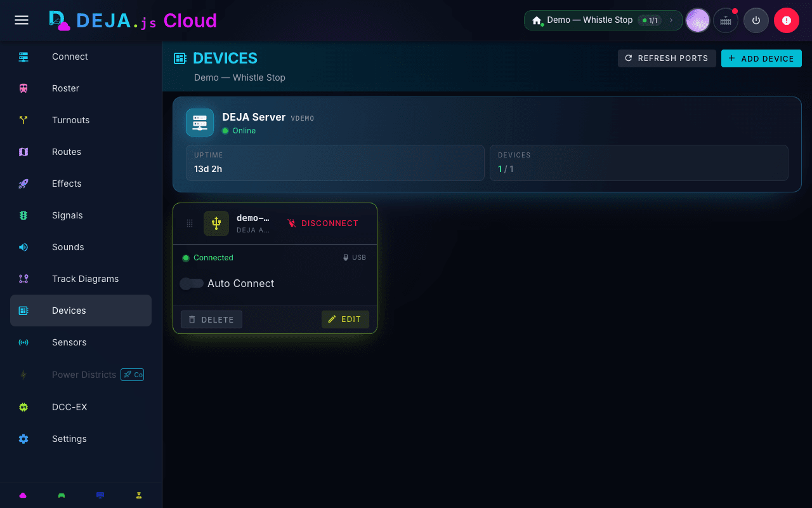Click the DEJA.js Cloud logo

coord(133,21)
